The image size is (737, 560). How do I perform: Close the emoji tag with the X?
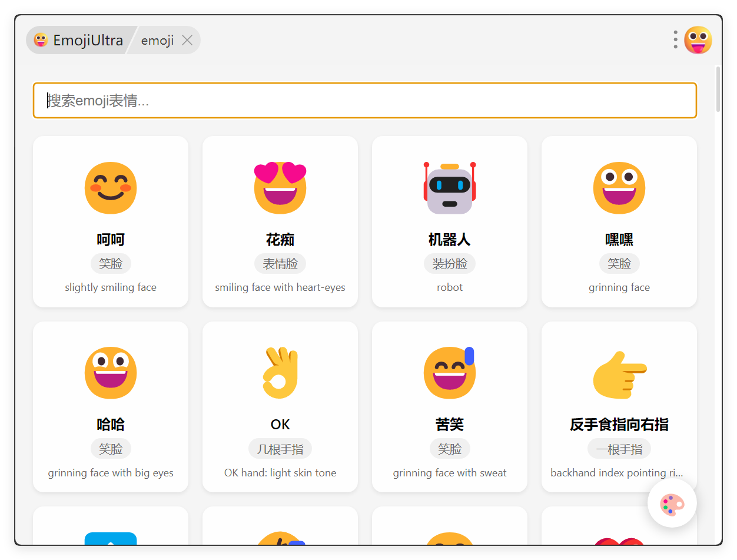187,40
